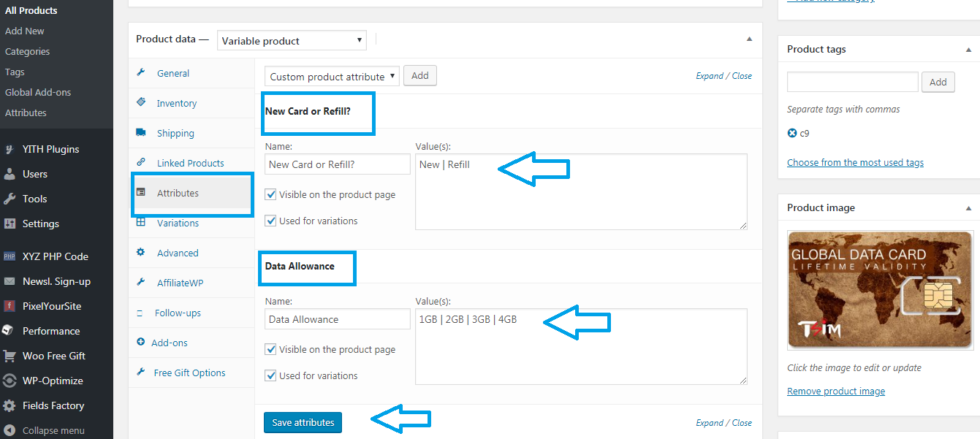Toggle Visible on product page for New Card or Refill
980x439 pixels.
pyautogui.click(x=271, y=194)
